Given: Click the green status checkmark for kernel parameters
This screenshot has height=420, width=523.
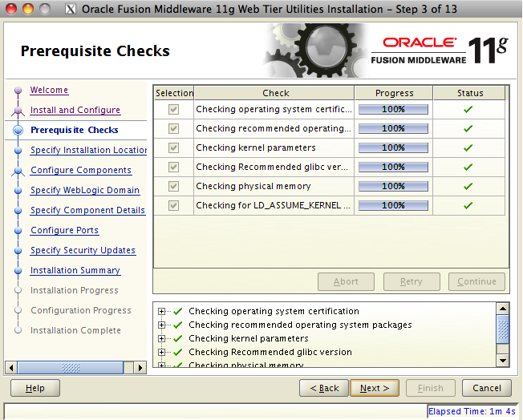Looking at the screenshot, I should click(x=468, y=148).
